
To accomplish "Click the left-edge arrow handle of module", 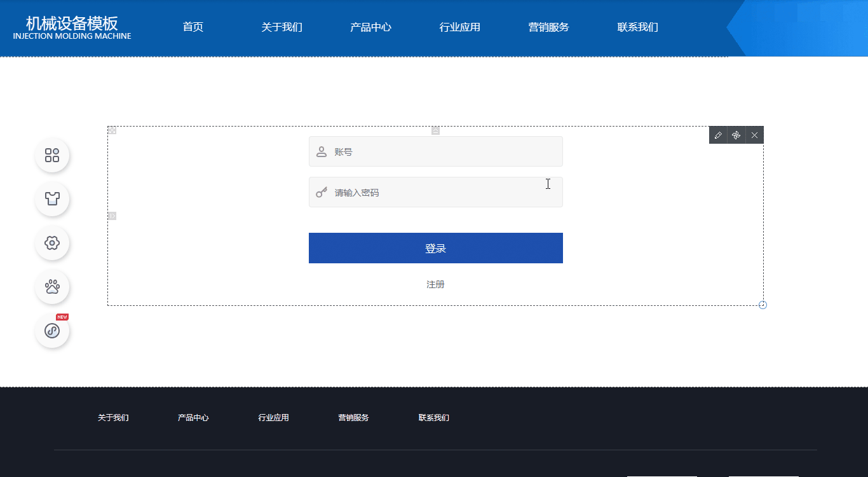I will [112, 216].
